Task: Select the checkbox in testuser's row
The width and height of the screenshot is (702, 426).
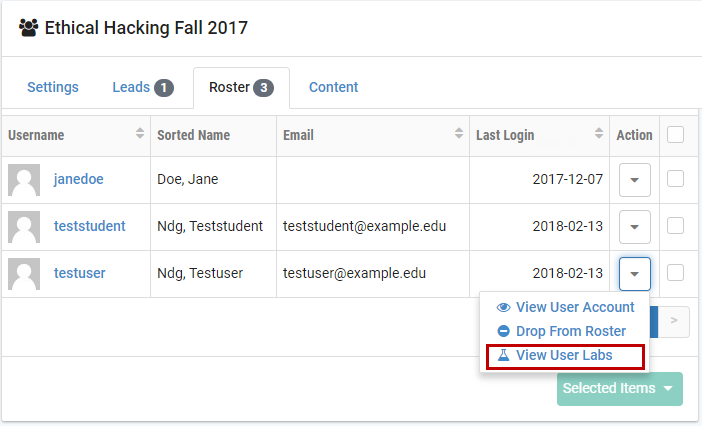Action: click(x=676, y=273)
